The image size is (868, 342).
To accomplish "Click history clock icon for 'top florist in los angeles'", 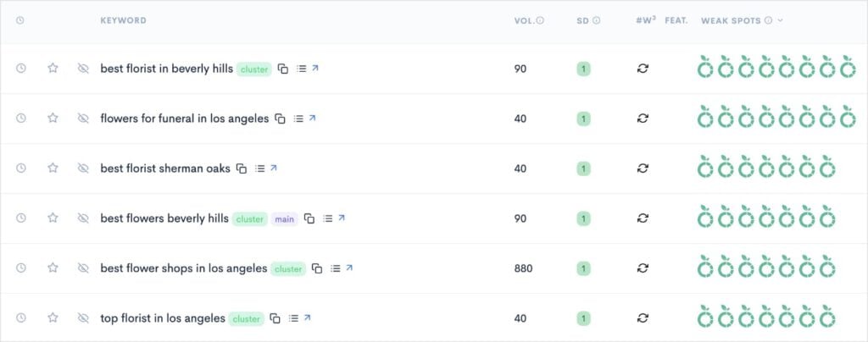I will 21,318.
